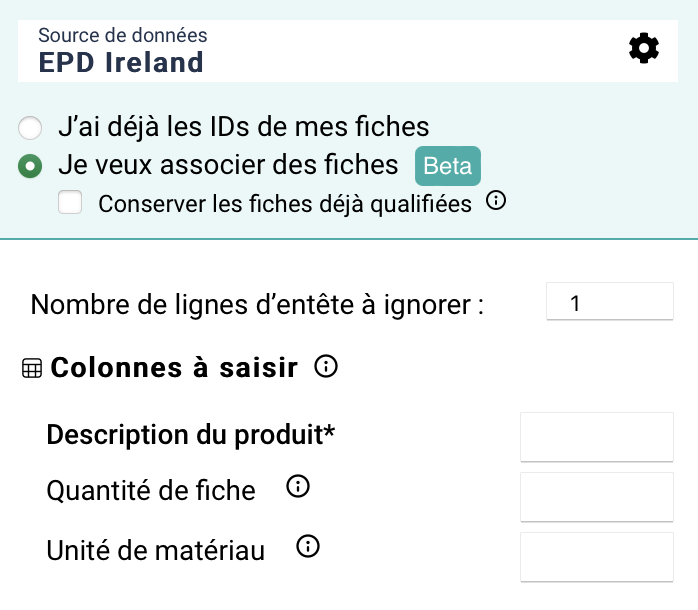Enable Conserver les fiches déjà qualifiées checkbox
Screen dimensions: 698x610
[x=70, y=203]
